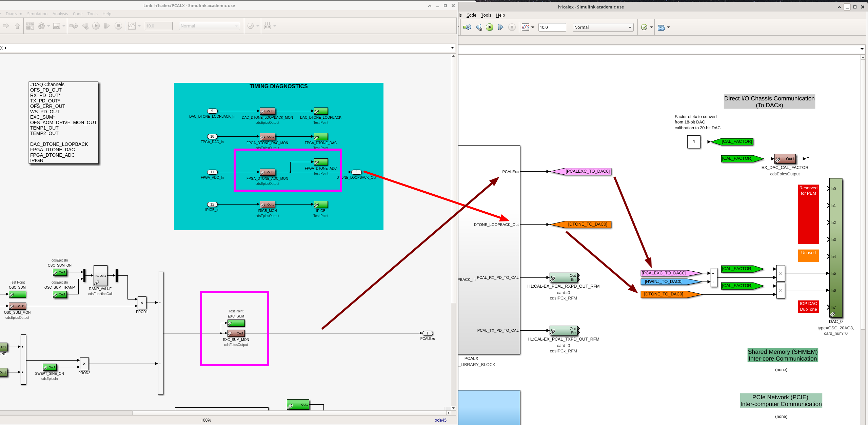
Task: Click the Model Advisor checkmark icon
Action: point(644,27)
